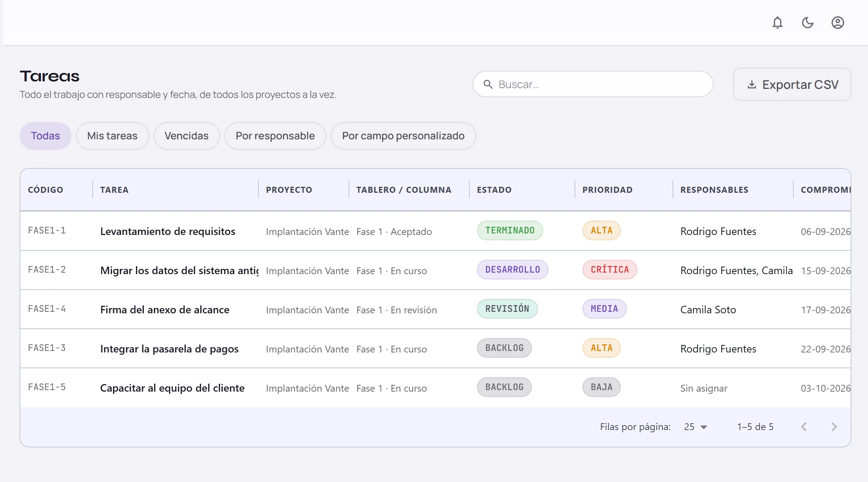Click the date 17-09-2026
The height and width of the screenshot is (482, 868).
tap(825, 310)
